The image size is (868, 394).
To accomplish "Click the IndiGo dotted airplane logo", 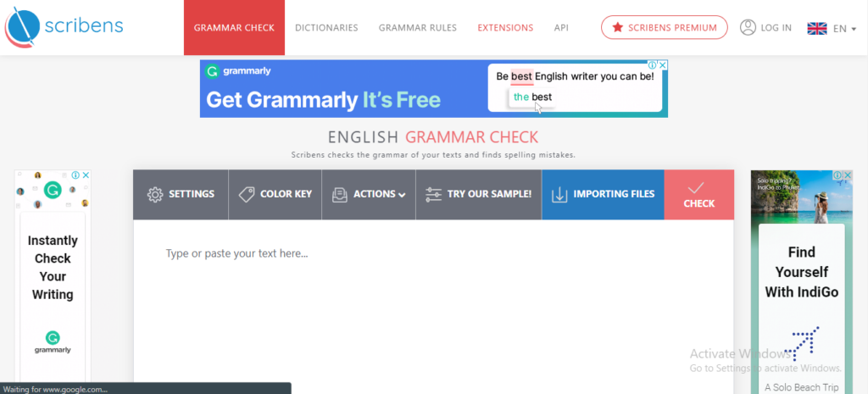I will 802,344.
